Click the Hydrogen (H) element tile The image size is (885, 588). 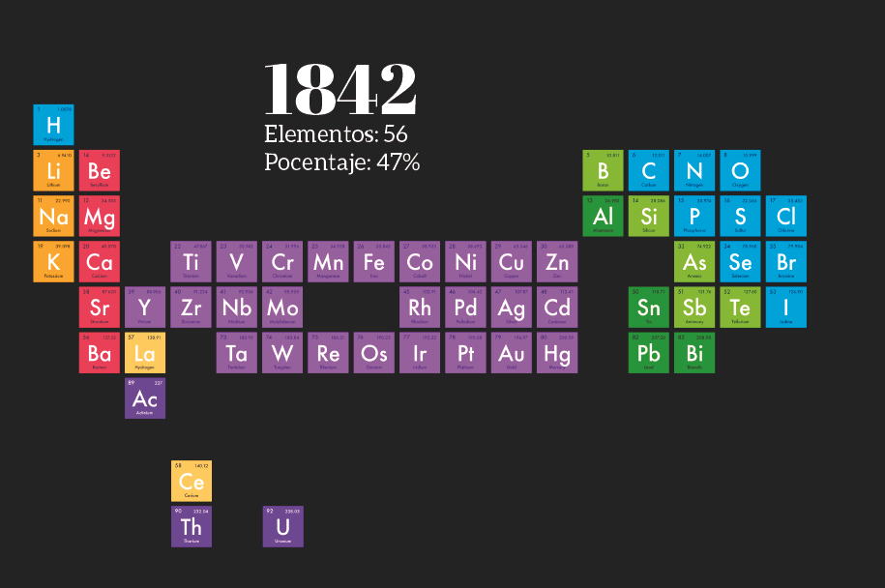coord(53,125)
